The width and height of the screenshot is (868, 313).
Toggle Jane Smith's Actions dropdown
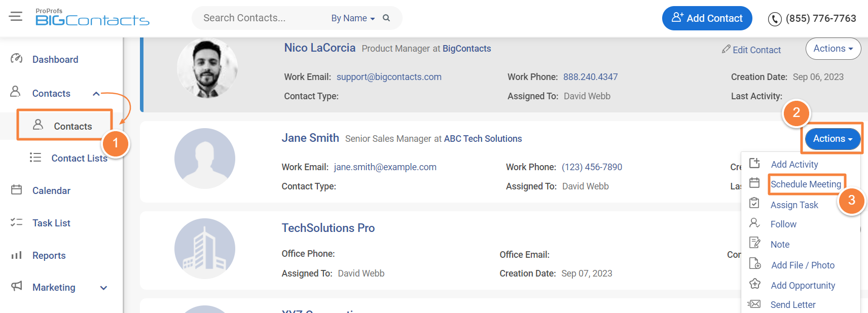pos(833,138)
